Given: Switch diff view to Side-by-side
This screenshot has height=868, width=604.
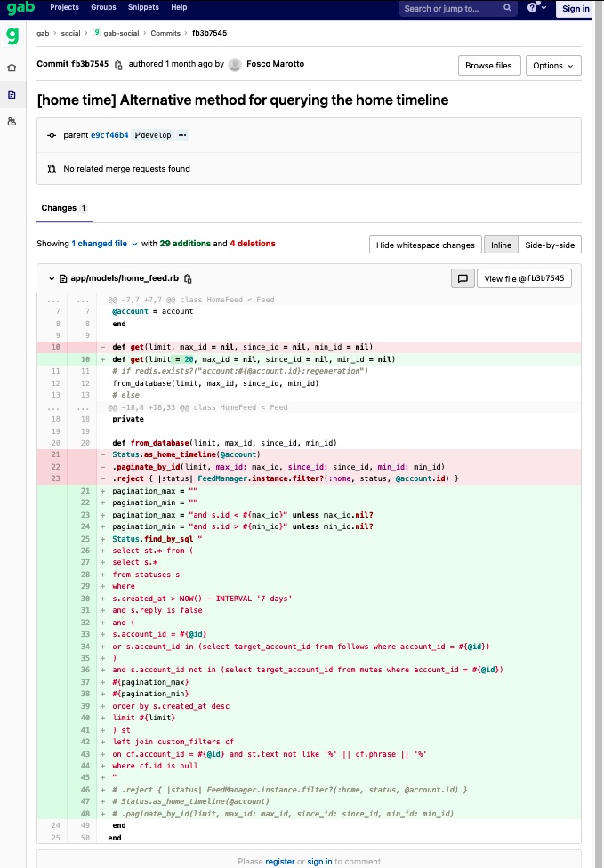Looking at the screenshot, I should (550, 245).
